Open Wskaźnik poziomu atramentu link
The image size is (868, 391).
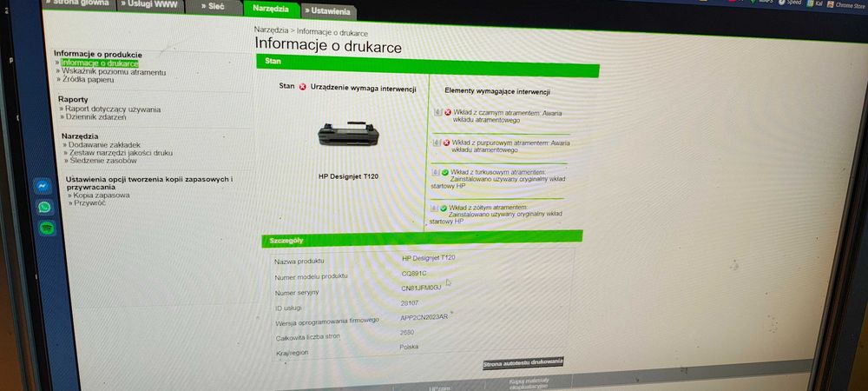(114, 72)
